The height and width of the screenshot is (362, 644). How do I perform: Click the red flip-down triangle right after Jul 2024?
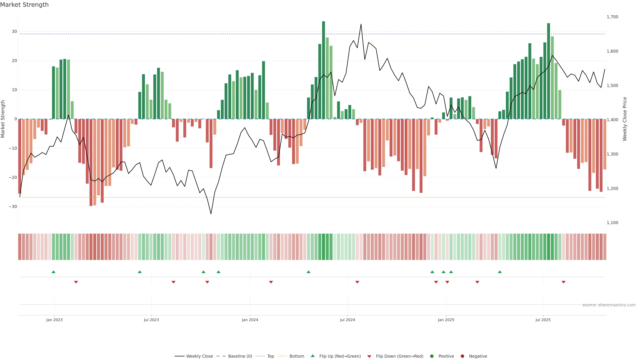(357, 282)
